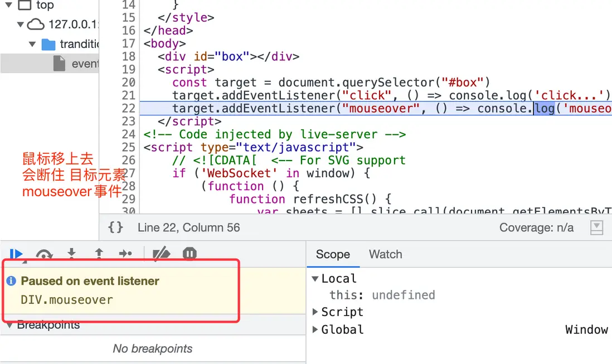Toggle pause on exceptions icon
This screenshot has width=612, height=364.
pyautogui.click(x=190, y=254)
